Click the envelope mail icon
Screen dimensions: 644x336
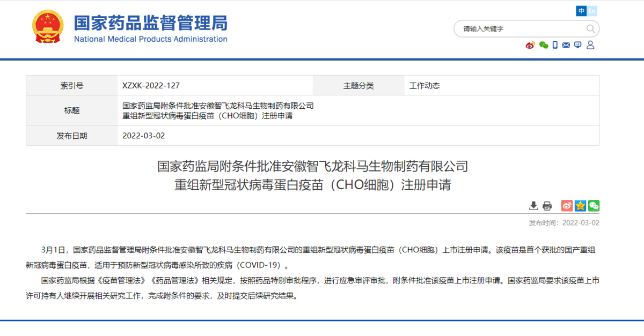tap(566, 45)
